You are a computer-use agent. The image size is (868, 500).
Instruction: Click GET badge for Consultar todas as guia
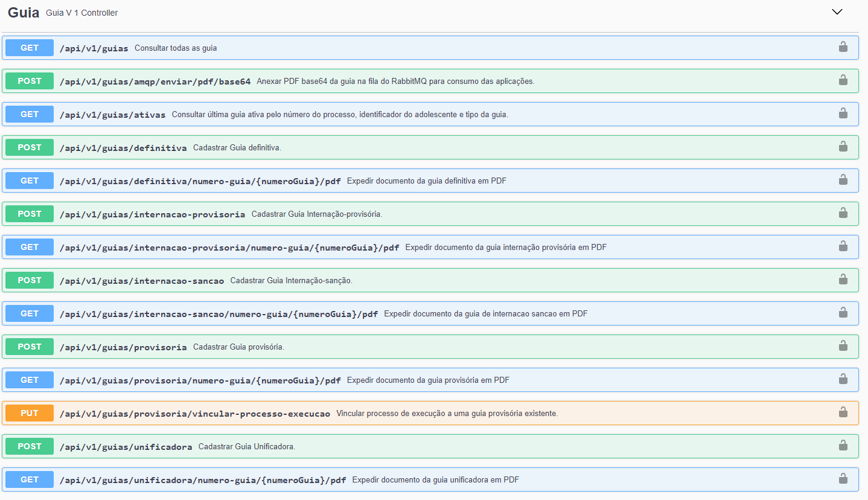pos(30,48)
